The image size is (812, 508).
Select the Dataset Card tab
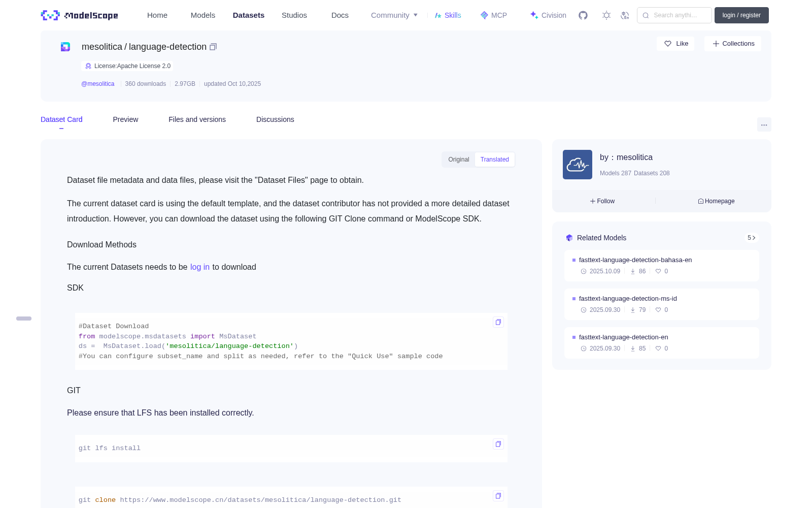[x=61, y=119]
